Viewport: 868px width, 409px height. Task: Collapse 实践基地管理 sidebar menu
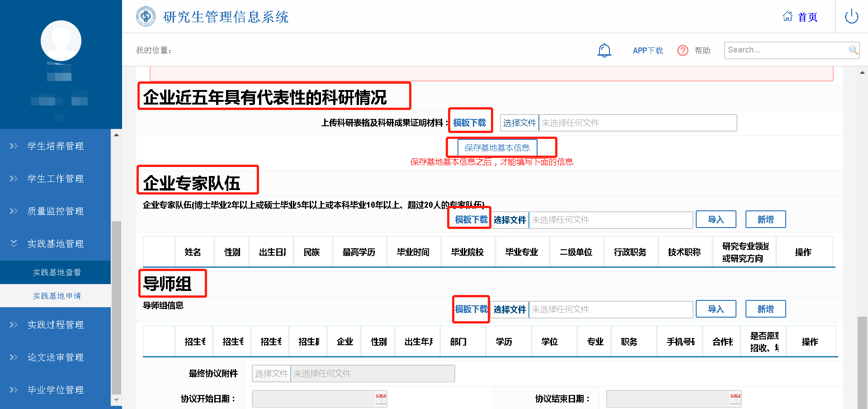55,244
